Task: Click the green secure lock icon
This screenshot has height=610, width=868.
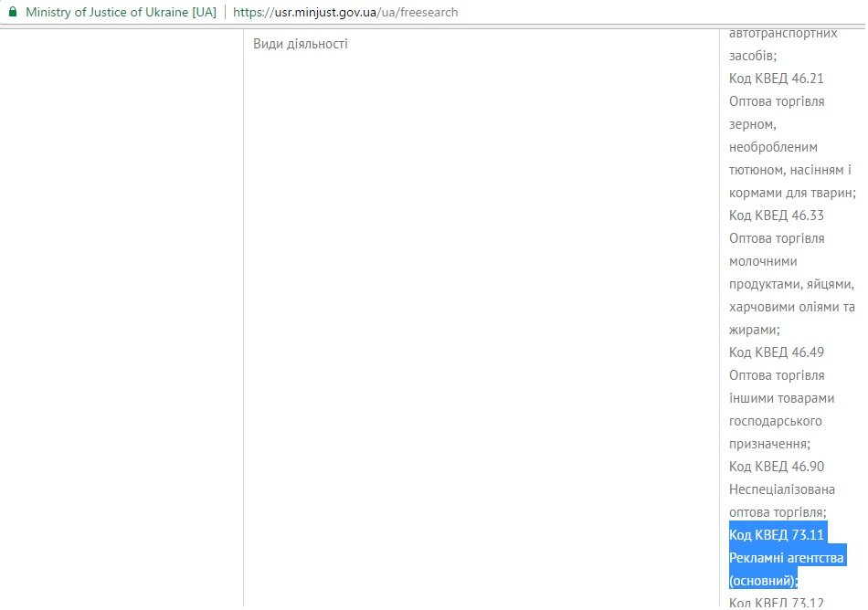Action: 12,13
